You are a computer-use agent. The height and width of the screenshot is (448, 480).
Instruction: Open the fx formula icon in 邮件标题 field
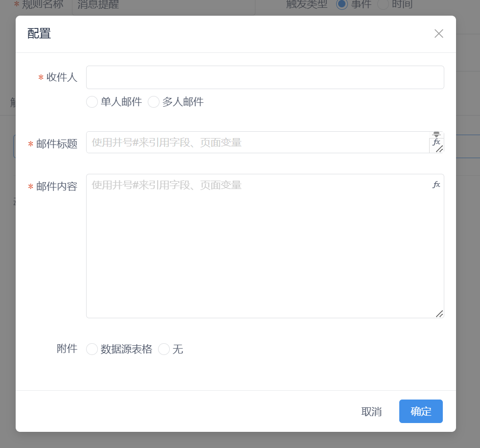(x=436, y=142)
